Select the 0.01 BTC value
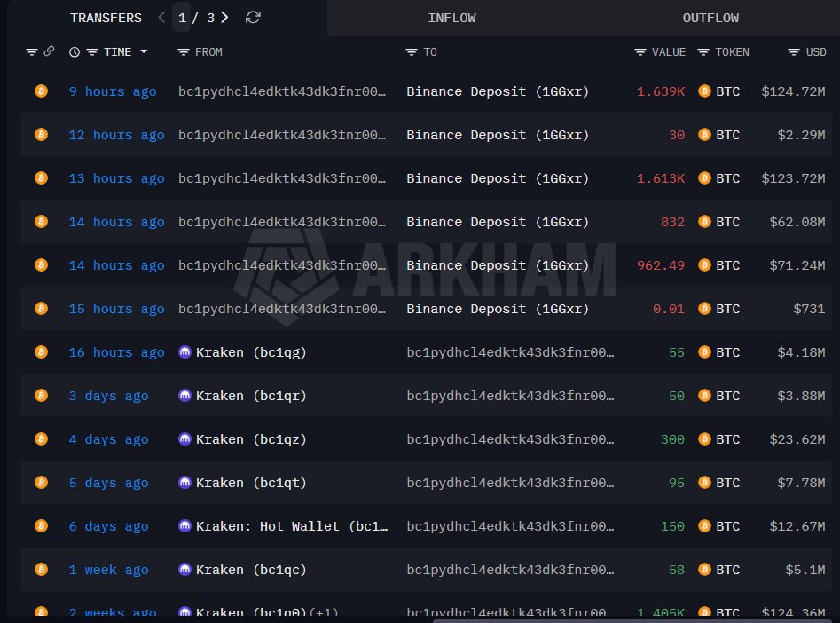 click(x=669, y=309)
